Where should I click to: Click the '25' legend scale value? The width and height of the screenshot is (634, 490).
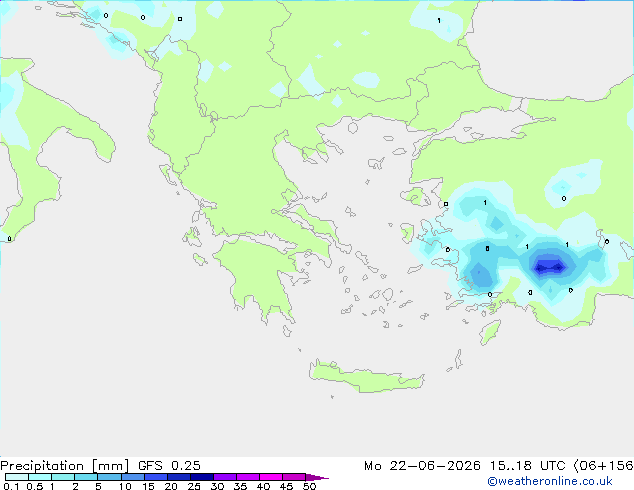point(194,486)
